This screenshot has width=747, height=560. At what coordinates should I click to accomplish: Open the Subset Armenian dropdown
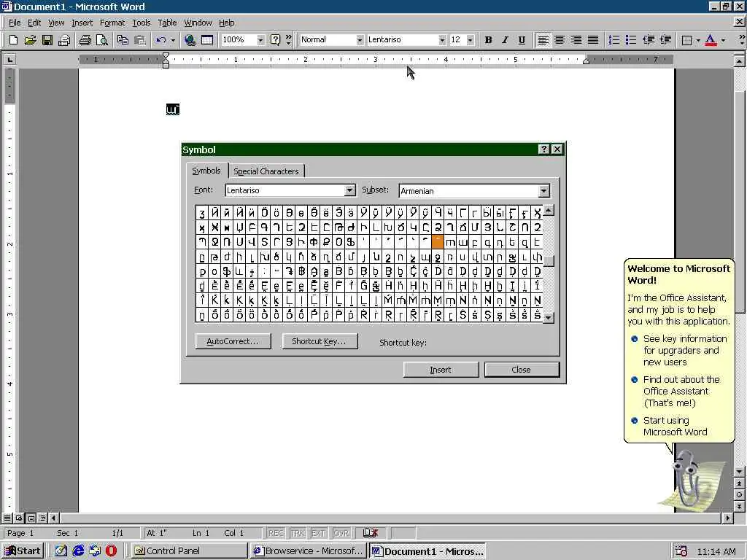[543, 191]
